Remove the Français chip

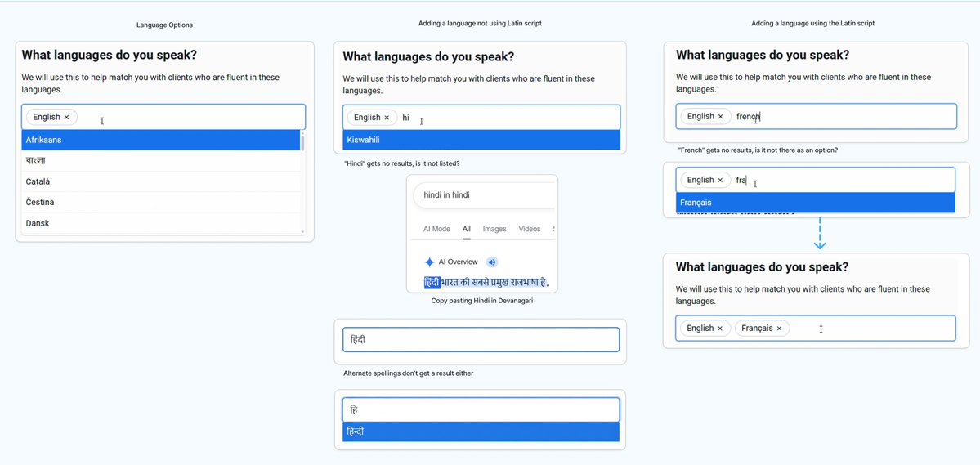(780, 329)
